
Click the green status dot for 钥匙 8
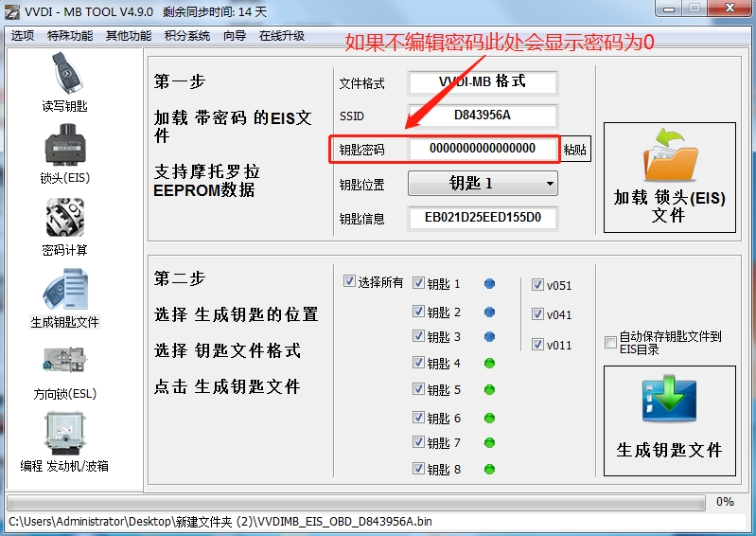(x=489, y=469)
